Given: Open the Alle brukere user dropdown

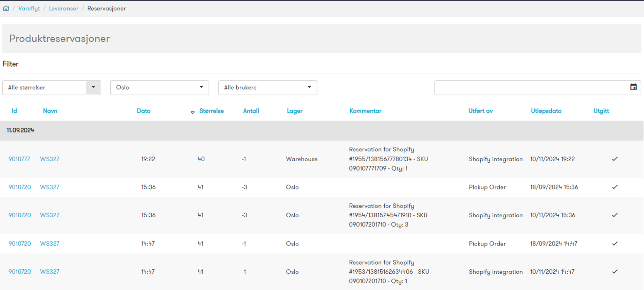Looking at the screenshot, I should point(268,88).
